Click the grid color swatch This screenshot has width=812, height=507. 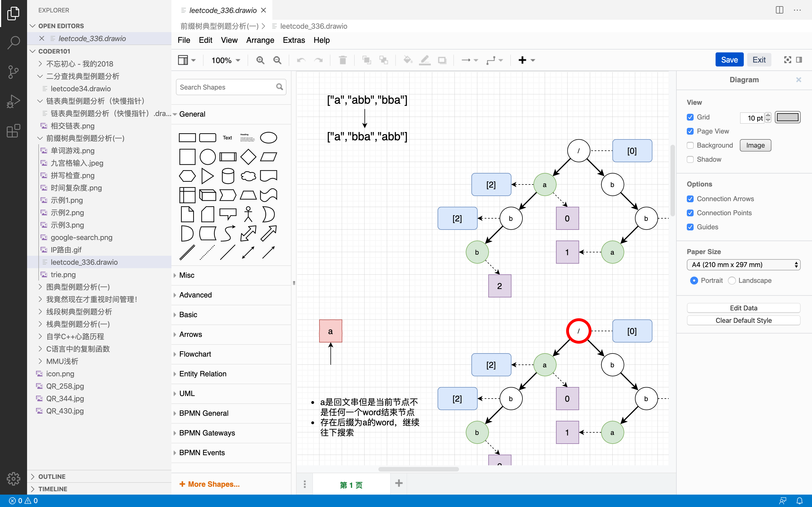point(787,117)
